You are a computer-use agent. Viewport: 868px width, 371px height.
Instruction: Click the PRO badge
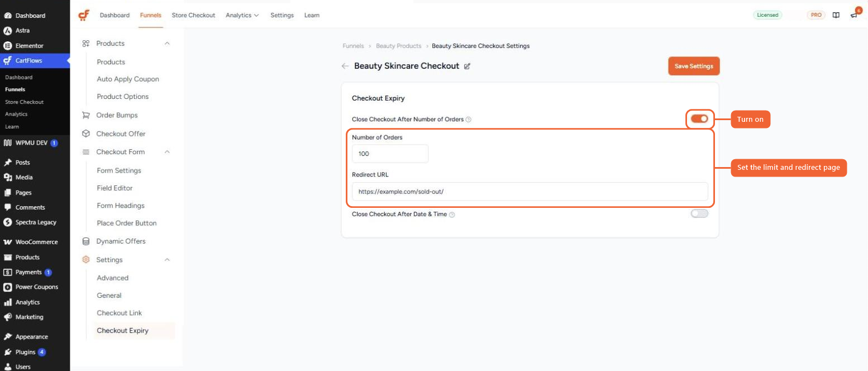click(816, 15)
